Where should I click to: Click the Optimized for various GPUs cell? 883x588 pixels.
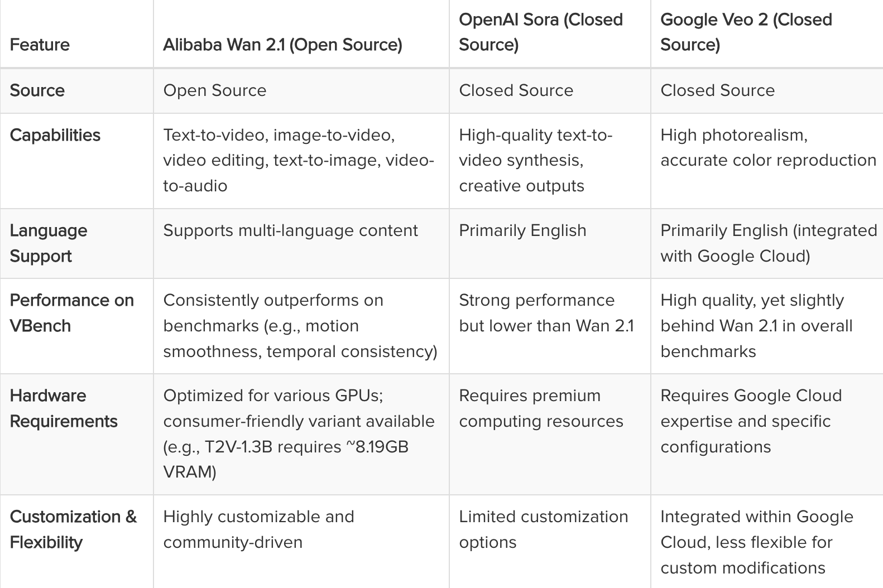coord(299,433)
